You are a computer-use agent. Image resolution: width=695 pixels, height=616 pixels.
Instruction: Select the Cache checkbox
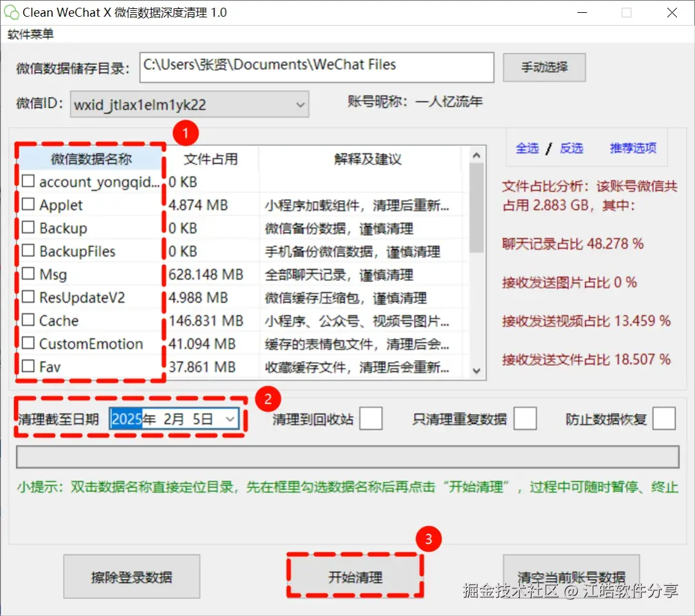click(x=28, y=320)
